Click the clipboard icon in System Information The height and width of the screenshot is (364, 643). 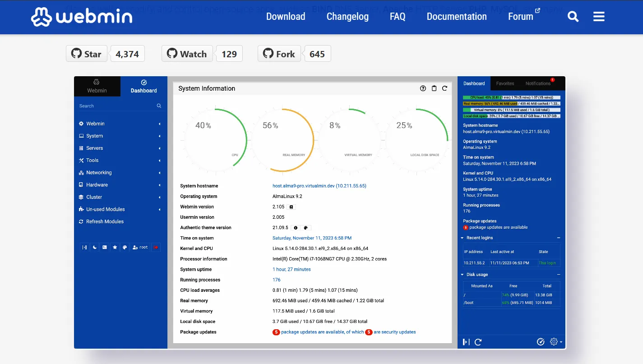434,88
